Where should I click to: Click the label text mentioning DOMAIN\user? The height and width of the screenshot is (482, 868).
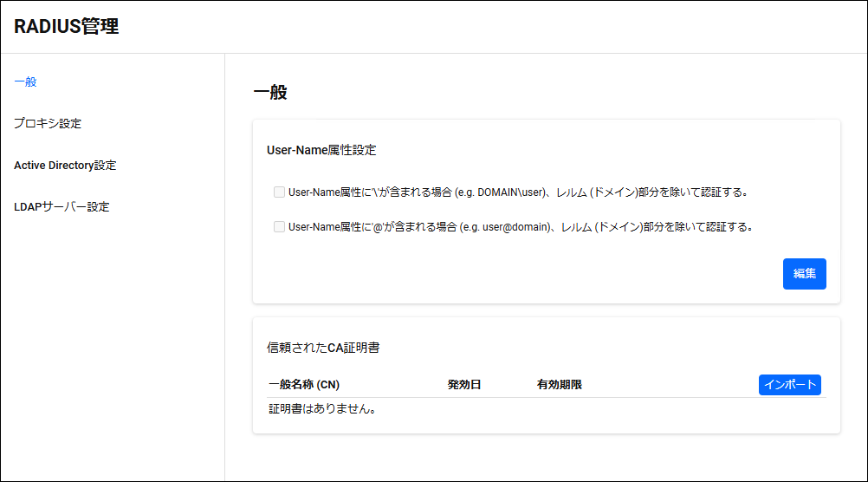click(519, 192)
